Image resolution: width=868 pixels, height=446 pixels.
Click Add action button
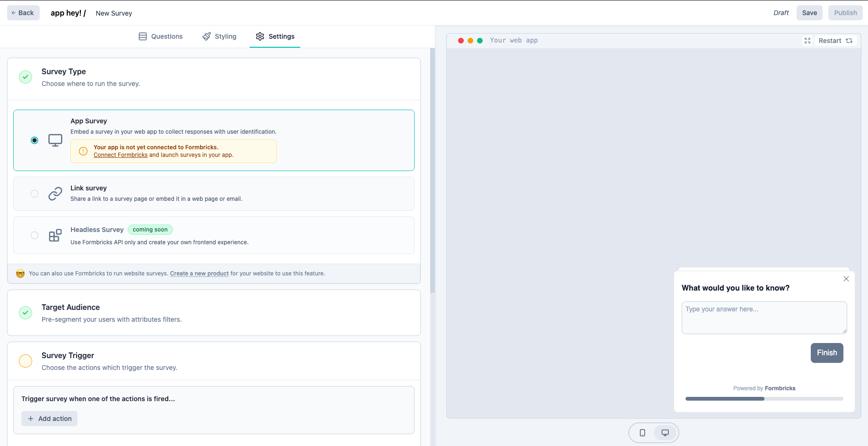[49, 419]
